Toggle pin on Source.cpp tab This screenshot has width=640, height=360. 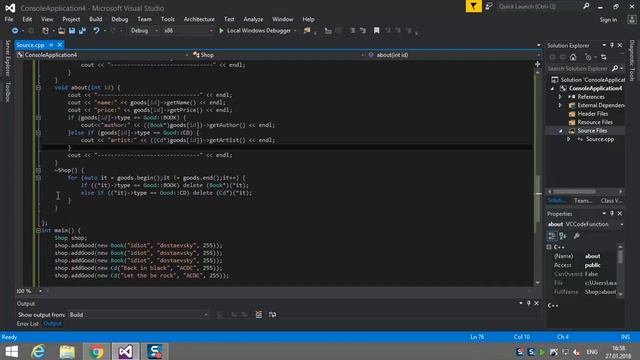pos(51,45)
